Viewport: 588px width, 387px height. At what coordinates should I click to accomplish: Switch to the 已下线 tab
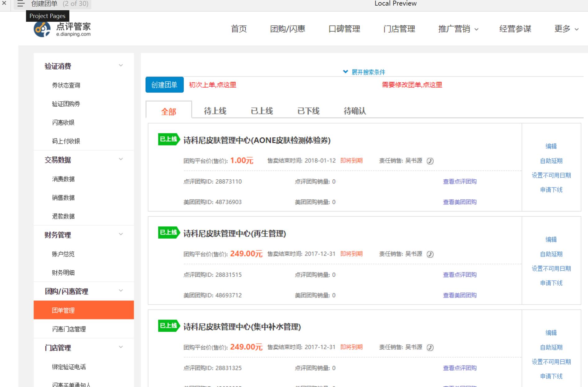click(x=308, y=111)
